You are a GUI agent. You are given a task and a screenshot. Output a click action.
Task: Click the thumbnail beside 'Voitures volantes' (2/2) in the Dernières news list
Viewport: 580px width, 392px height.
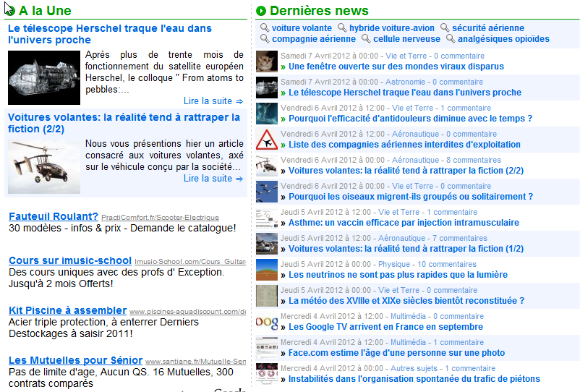click(x=267, y=166)
